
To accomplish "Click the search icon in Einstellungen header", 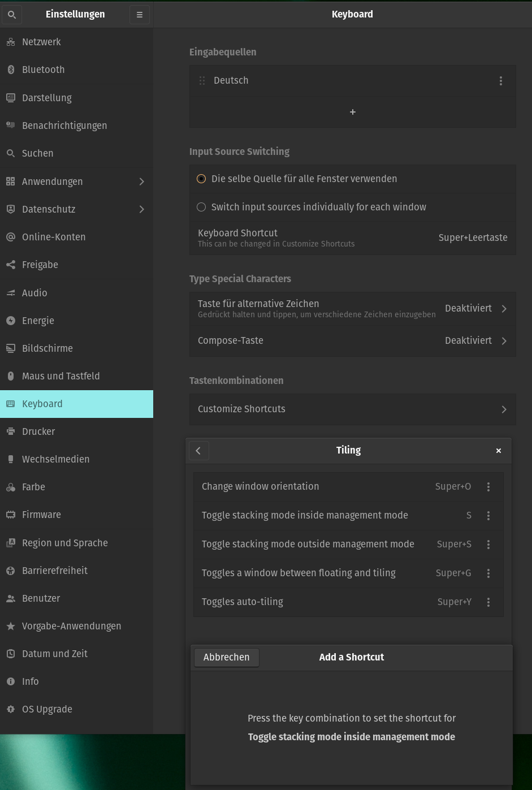I will (x=12, y=15).
